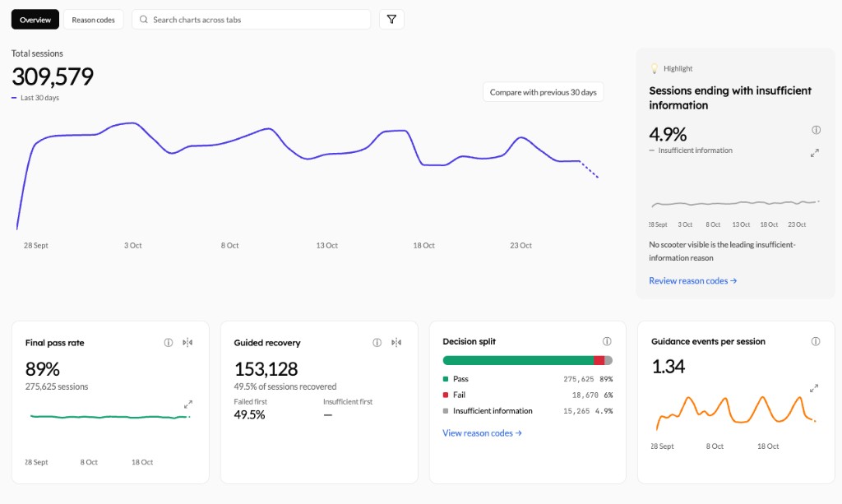The image size is (842, 504).
Task: Expand the Guidance events per session chart
Action: tap(814, 388)
